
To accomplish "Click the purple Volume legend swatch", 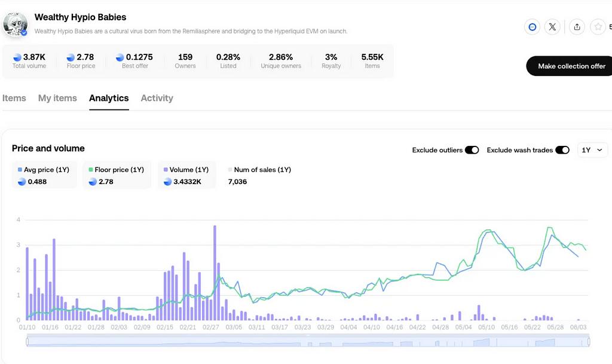I will 166,170.
